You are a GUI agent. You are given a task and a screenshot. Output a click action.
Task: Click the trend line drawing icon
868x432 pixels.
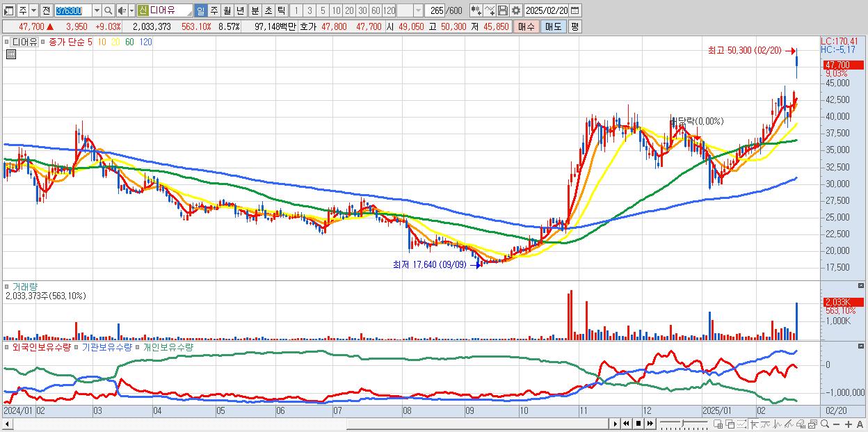coord(766,424)
